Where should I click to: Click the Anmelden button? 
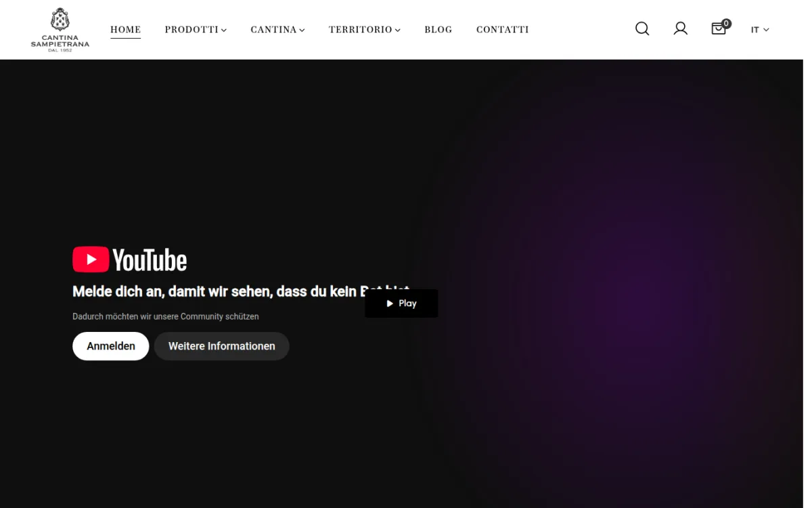tap(111, 346)
